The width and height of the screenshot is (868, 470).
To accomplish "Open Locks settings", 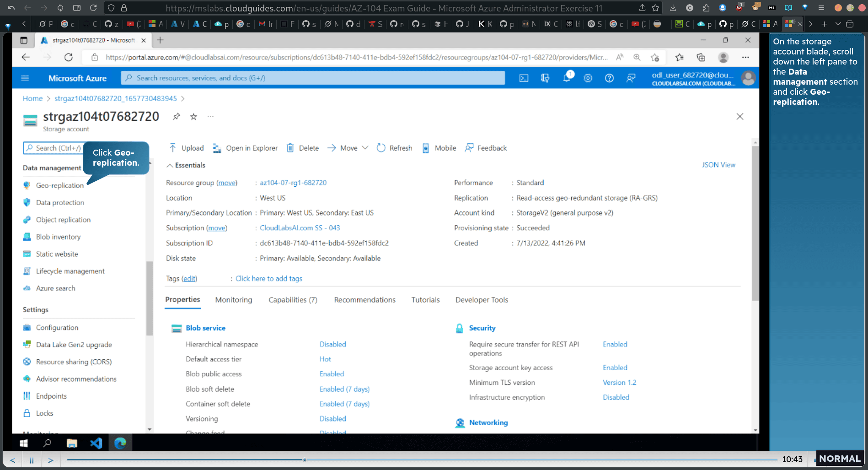I will (44, 413).
